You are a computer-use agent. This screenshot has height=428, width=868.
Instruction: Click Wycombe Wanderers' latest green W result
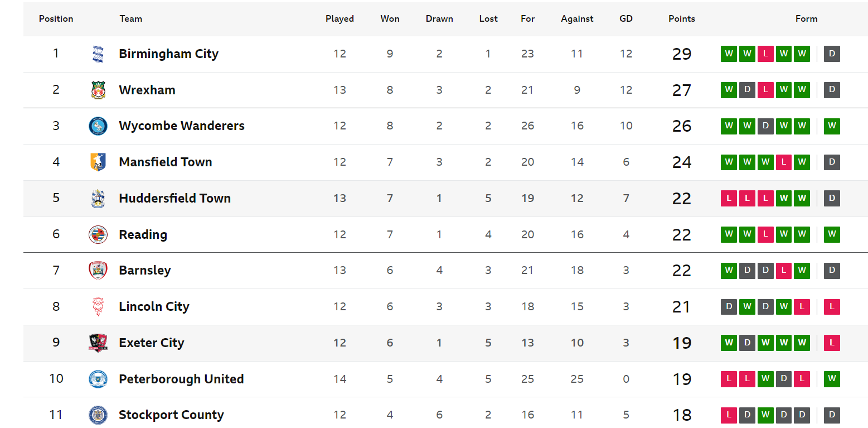(832, 126)
